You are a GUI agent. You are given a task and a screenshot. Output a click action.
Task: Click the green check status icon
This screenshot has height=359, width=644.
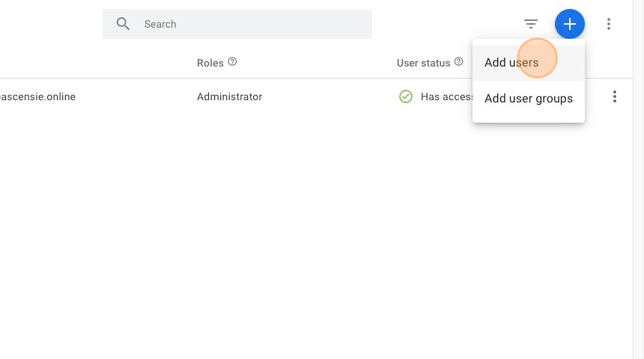(406, 96)
